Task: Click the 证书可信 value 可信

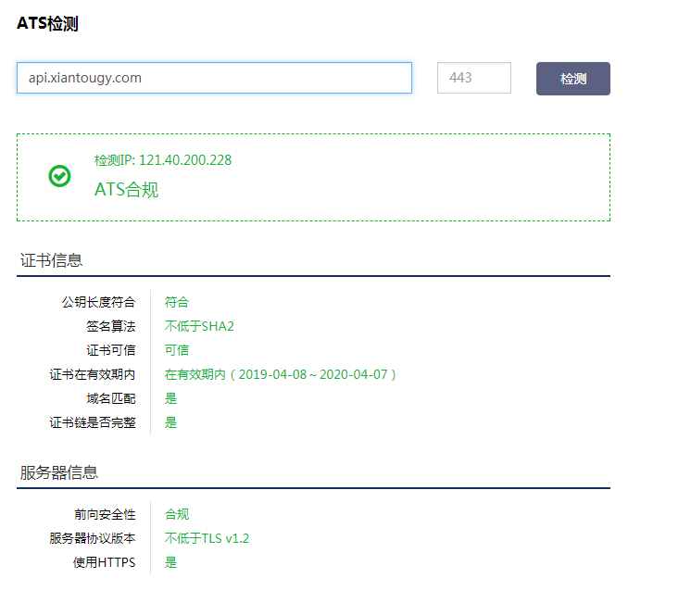Action: (x=177, y=350)
